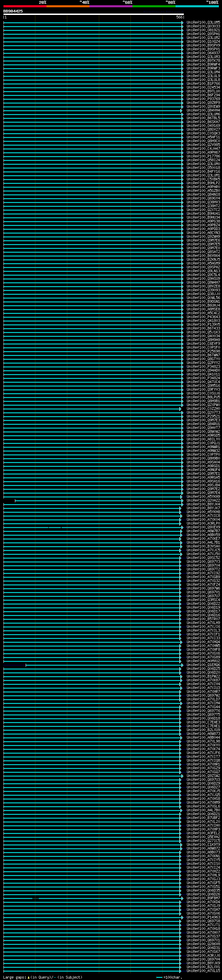This screenshot has height=980, width=222.
Task: Click the UniRef100_B9HLP2 label
Action: coord(203,183)
